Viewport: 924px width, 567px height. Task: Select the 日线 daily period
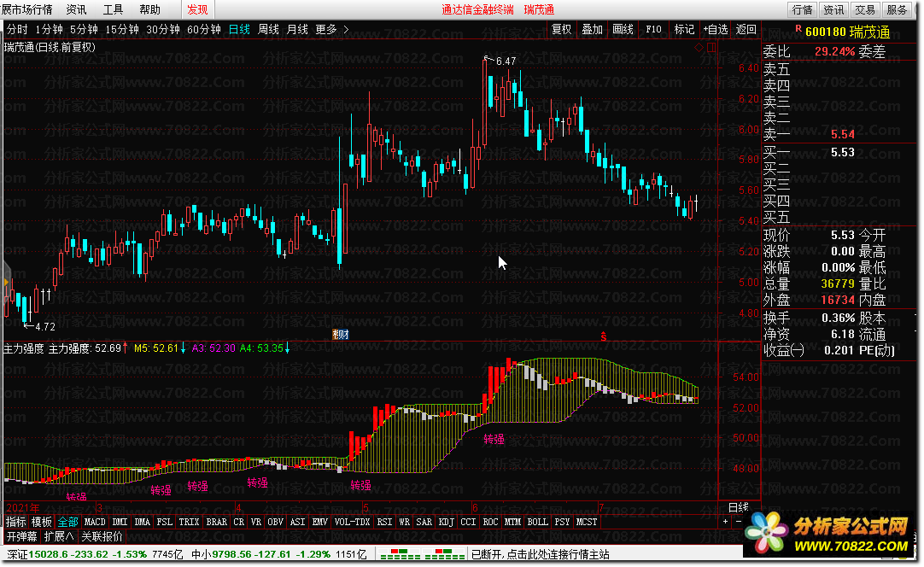(x=239, y=29)
